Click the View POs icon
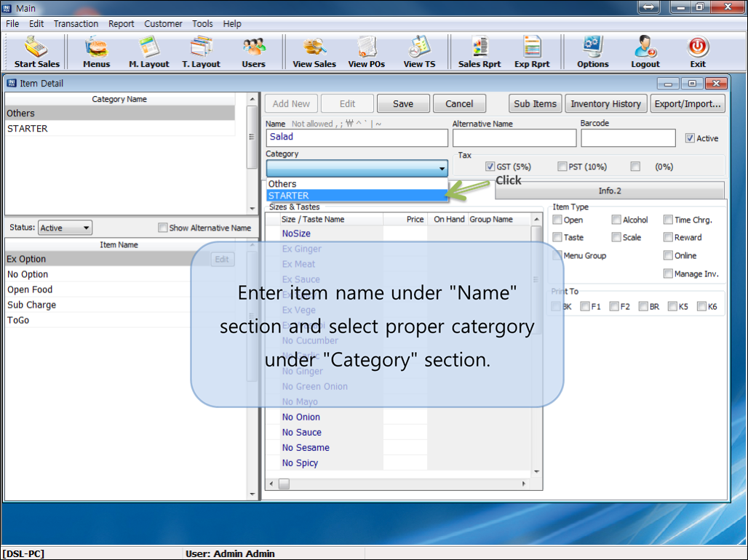Viewport: 748px width, 560px height. 367,52
